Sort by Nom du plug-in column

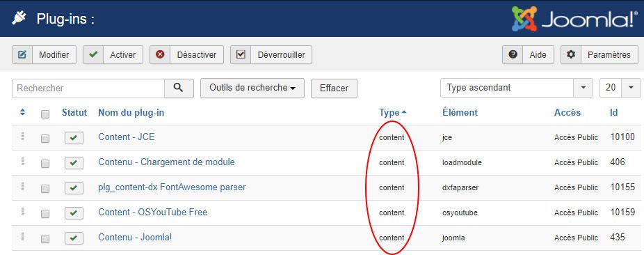131,112
